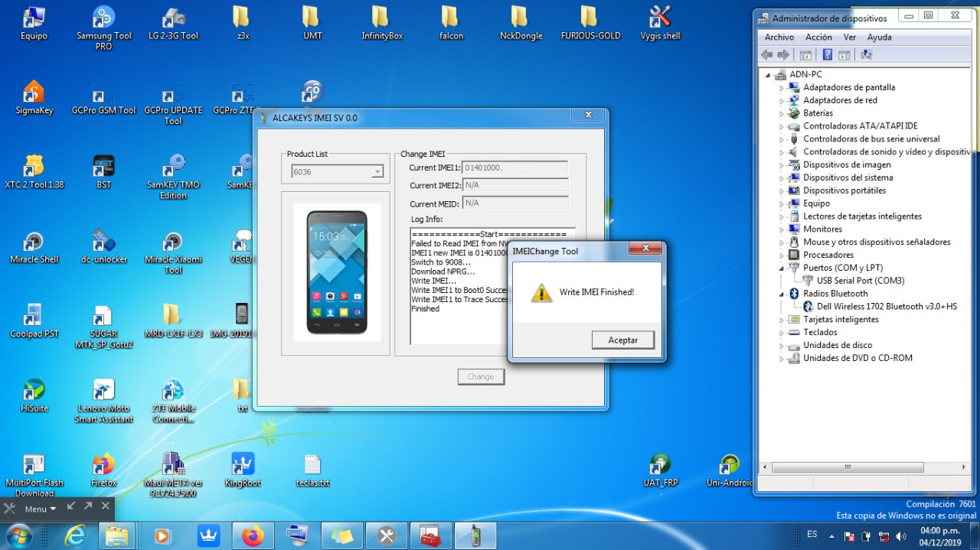Expand the Teclados node
Image resolution: width=980 pixels, height=550 pixels.
tap(782, 333)
